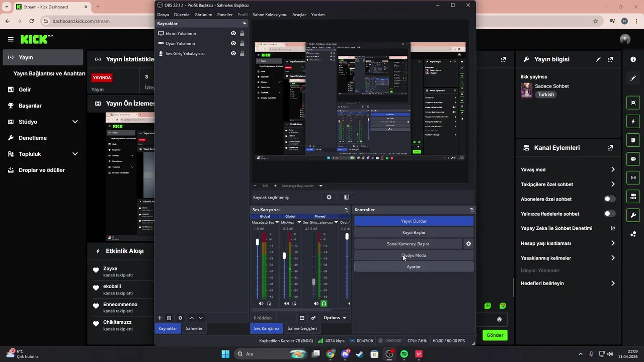Viewport: 644px width, 362px height.
Task: Click Kaydı Başlat button
Action: coord(414,233)
